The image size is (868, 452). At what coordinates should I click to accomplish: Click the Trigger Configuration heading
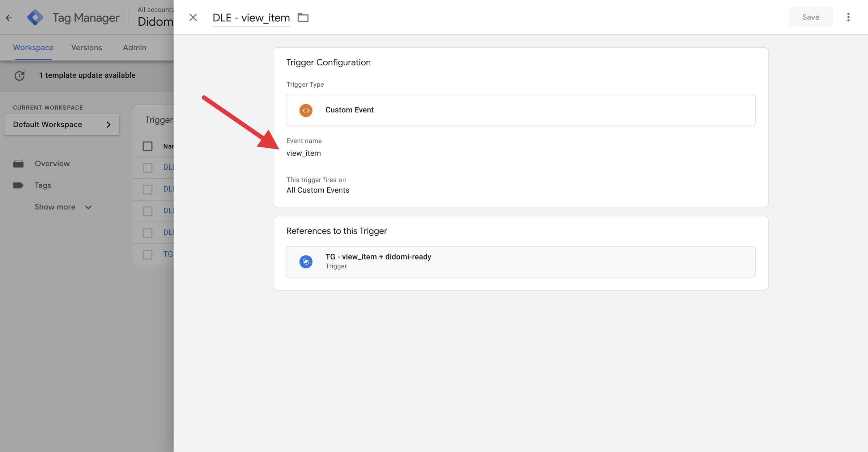click(x=328, y=63)
